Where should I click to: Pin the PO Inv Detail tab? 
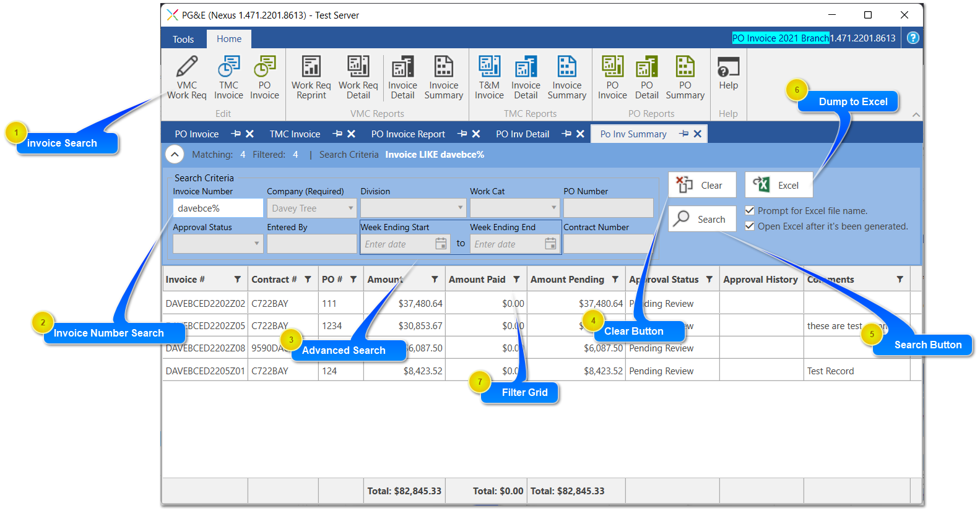tap(566, 134)
